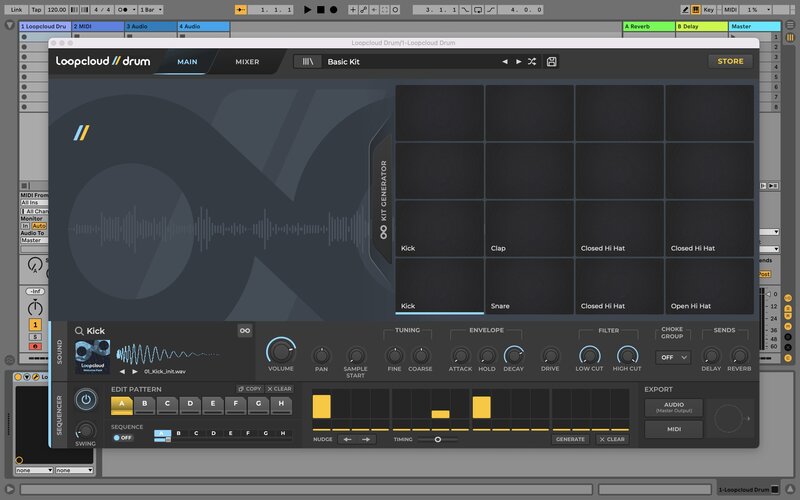Select the Clap drum pad
Screen dimensions: 800x500
[x=529, y=228]
